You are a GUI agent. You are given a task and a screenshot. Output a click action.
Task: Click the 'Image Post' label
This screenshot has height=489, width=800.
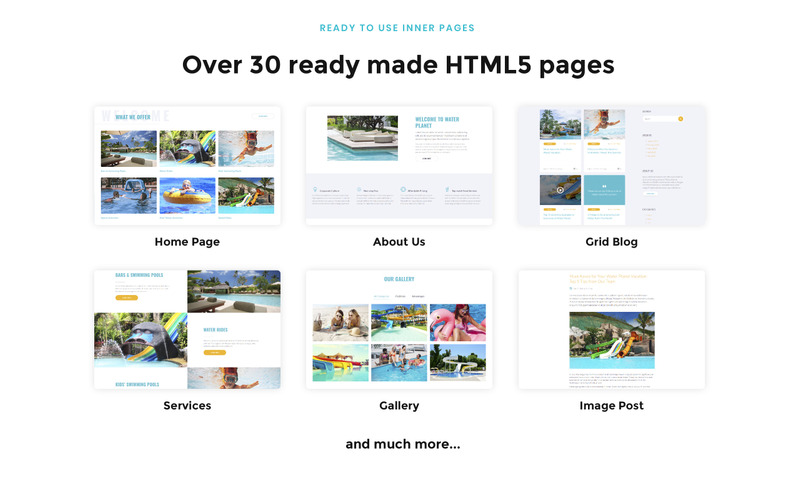click(611, 406)
